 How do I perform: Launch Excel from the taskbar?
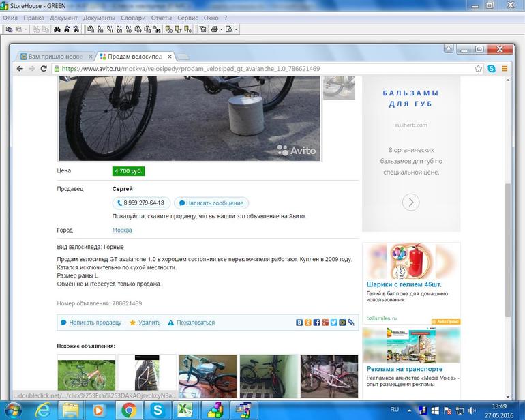[184, 410]
